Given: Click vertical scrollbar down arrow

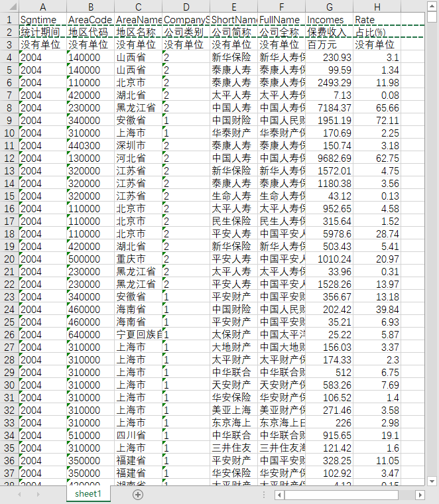Looking at the screenshot, I should [432, 481].
